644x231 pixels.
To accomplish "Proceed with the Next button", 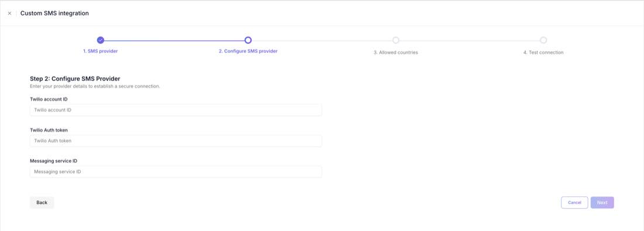I will tap(602, 203).
